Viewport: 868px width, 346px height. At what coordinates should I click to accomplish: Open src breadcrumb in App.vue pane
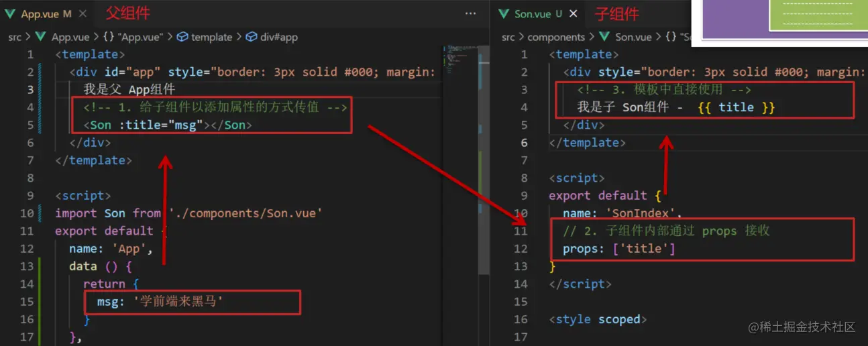tap(15, 37)
